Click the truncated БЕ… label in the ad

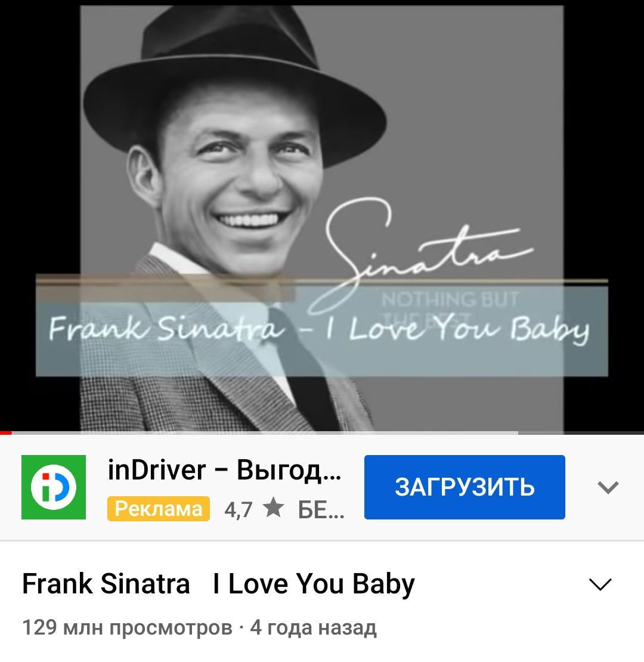321,510
